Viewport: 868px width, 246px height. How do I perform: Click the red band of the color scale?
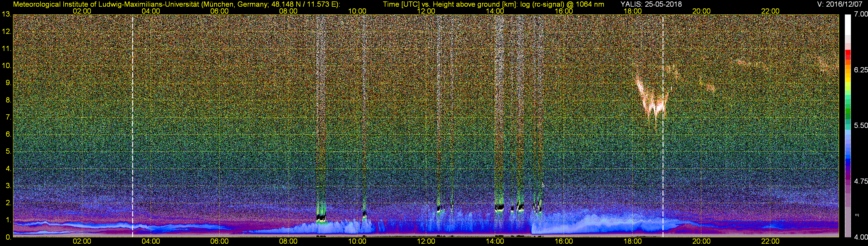pos(848,55)
